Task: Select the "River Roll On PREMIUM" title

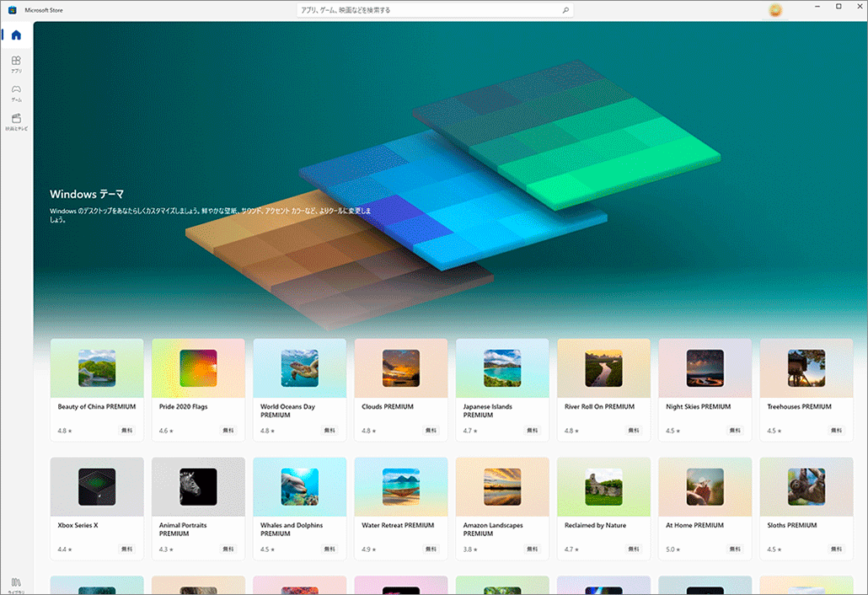Action: click(599, 407)
